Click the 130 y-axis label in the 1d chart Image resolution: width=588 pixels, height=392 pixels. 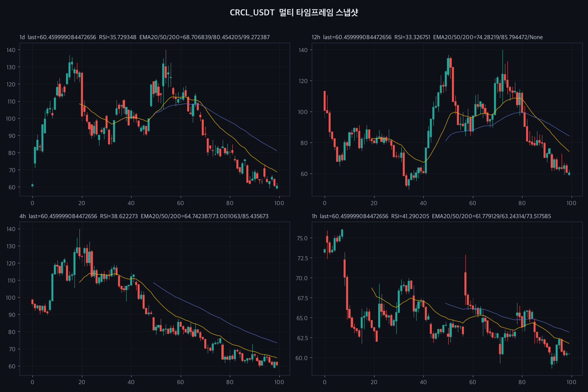click(x=11, y=67)
